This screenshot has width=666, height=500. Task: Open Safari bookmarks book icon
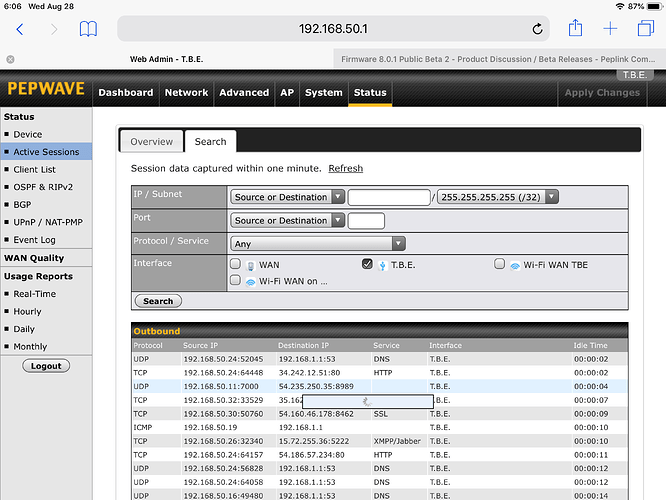click(x=89, y=29)
